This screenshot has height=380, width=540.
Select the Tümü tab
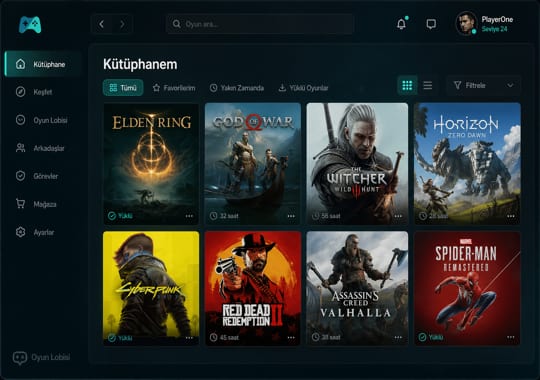click(123, 88)
